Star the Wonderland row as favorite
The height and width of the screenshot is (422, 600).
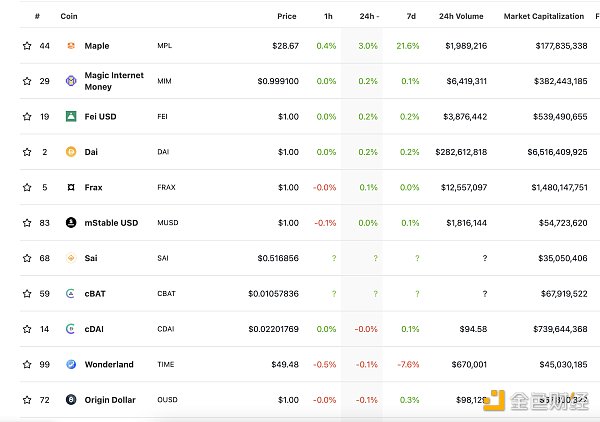click(x=27, y=364)
